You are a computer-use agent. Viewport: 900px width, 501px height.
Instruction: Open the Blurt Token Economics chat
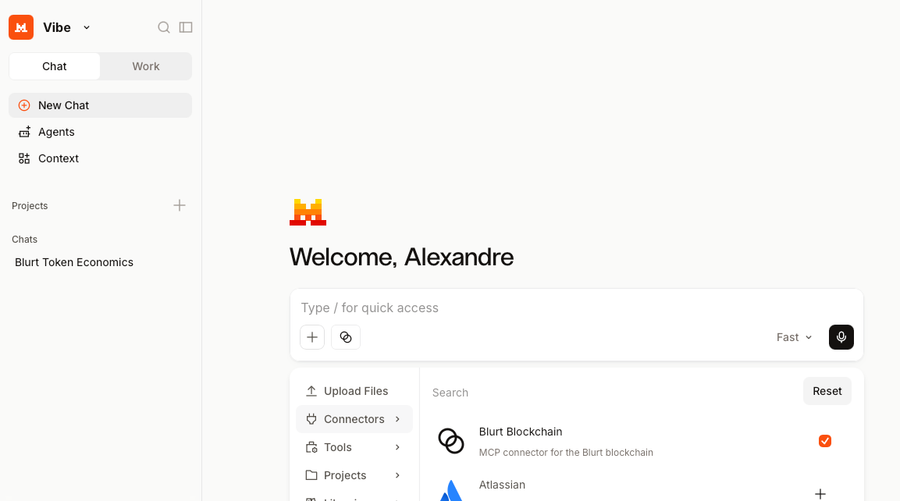(74, 262)
